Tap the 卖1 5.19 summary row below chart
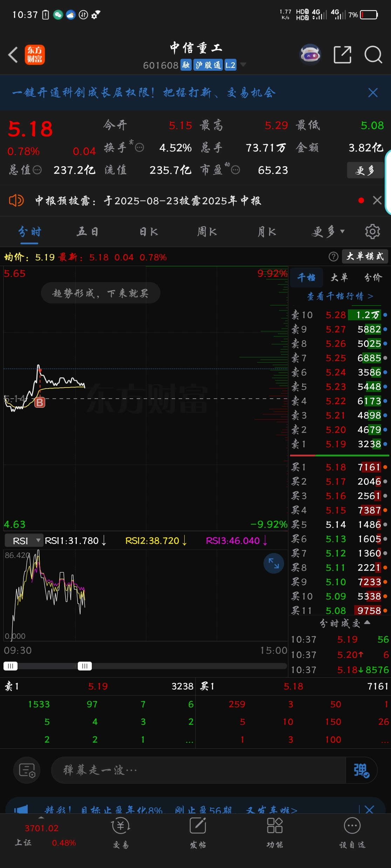The image size is (391, 868). pyautogui.click(x=98, y=686)
